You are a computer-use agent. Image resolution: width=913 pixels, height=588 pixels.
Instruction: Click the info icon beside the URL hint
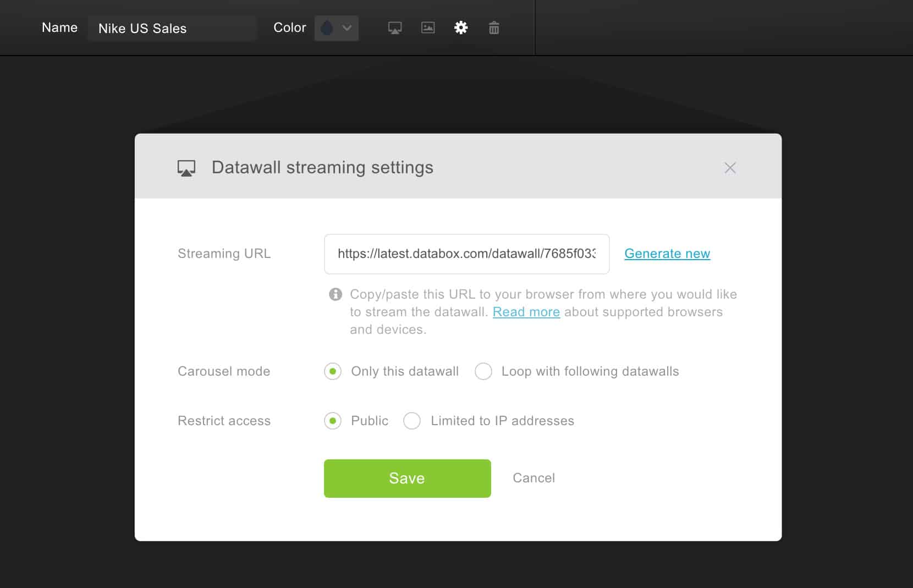coord(335,294)
